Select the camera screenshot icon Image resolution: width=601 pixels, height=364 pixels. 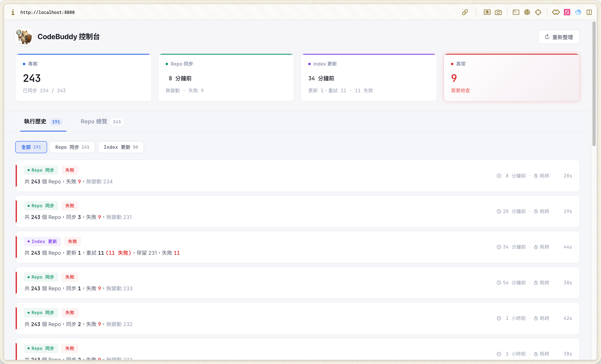pyautogui.click(x=498, y=12)
